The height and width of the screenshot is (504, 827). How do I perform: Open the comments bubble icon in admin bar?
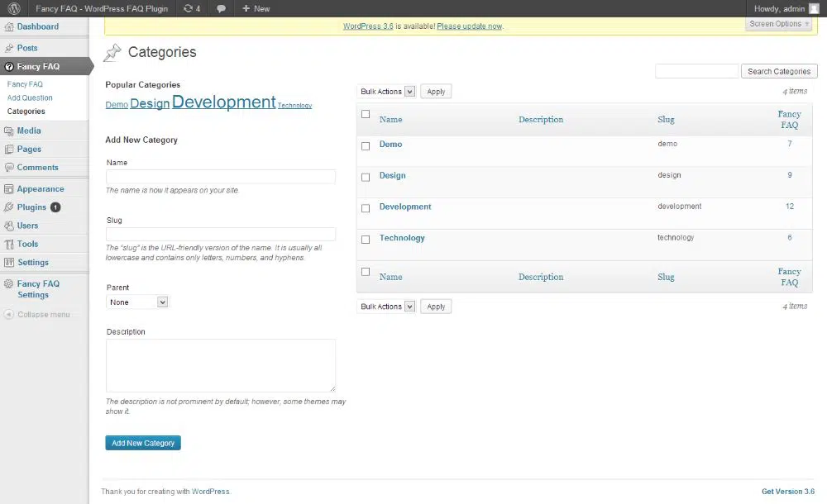(221, 8)
